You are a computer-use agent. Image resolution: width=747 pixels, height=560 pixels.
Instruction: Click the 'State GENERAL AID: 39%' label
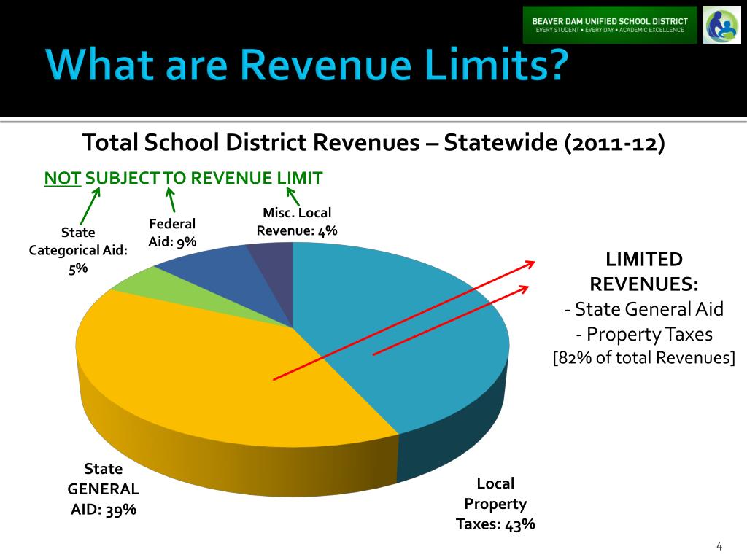click(x=104, y=489)
